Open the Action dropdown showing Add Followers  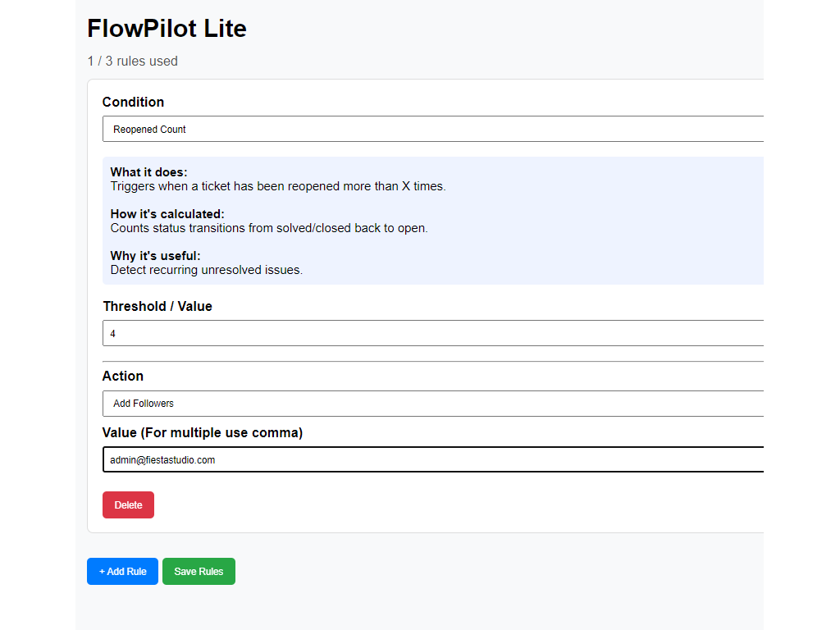coord(432,403)
